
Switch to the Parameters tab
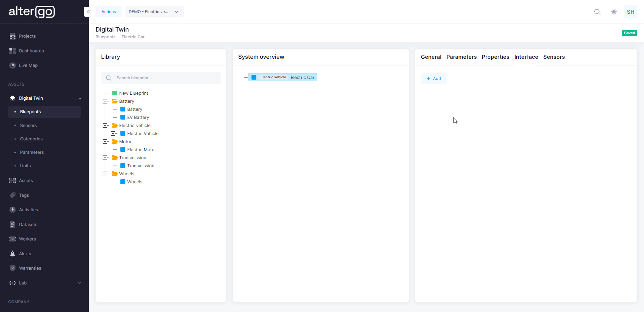tap(461, 57)
